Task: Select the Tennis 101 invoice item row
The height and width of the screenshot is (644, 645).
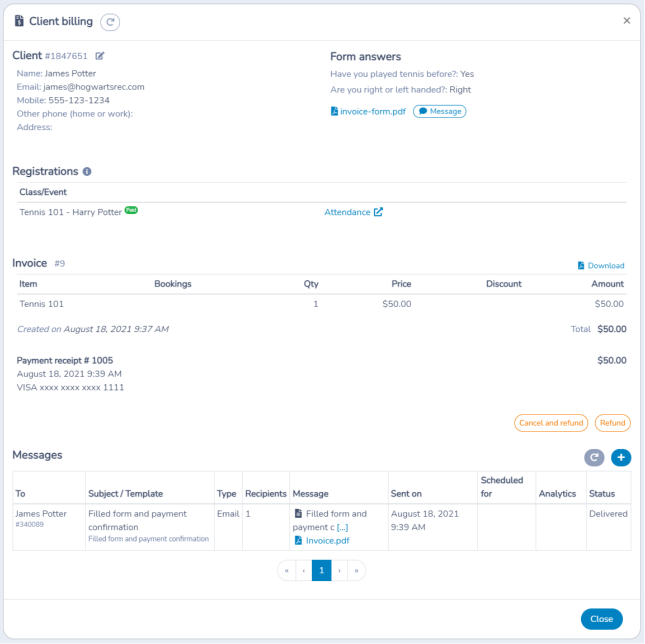Action: tap(322, 304)
